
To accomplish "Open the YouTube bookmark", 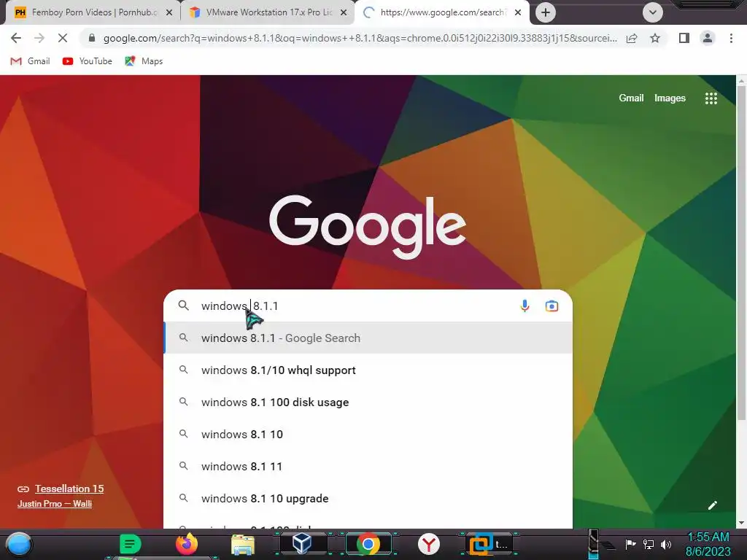I will [x=88, y=61].
